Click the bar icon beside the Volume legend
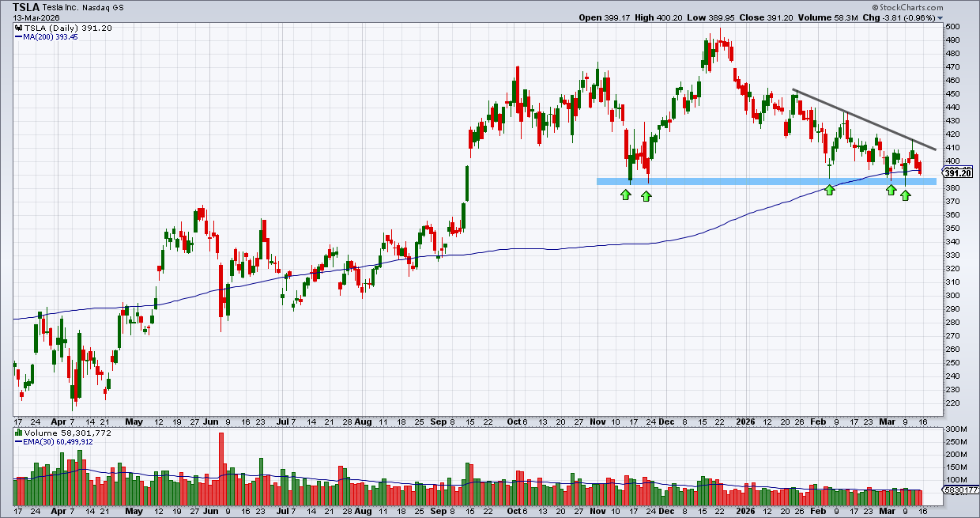Screen dimensions: 980x518 pos(18,434)
